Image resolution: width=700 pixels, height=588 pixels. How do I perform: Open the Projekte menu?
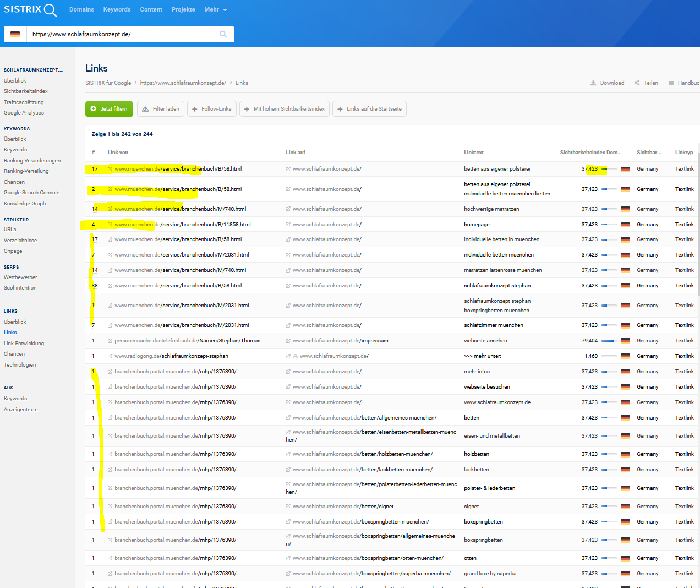(183, 10)
